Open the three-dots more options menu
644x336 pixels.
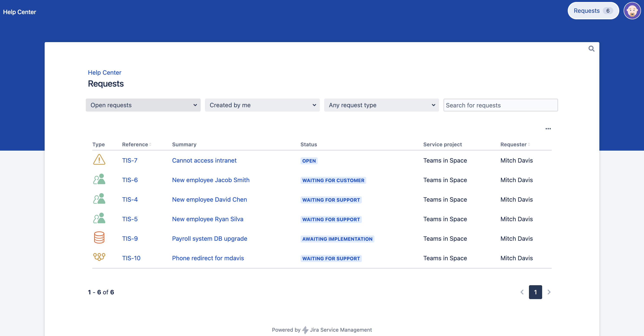click(x=548, y=129)
